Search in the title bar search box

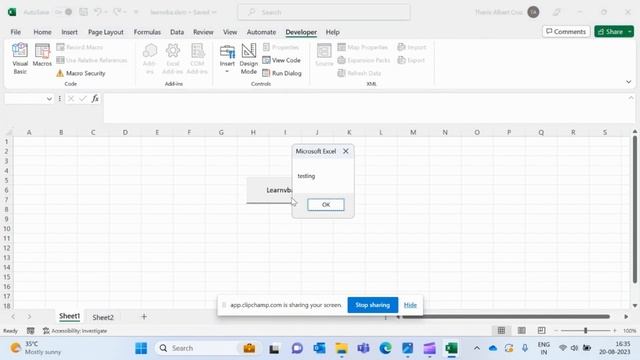click(x=324, y=12)
